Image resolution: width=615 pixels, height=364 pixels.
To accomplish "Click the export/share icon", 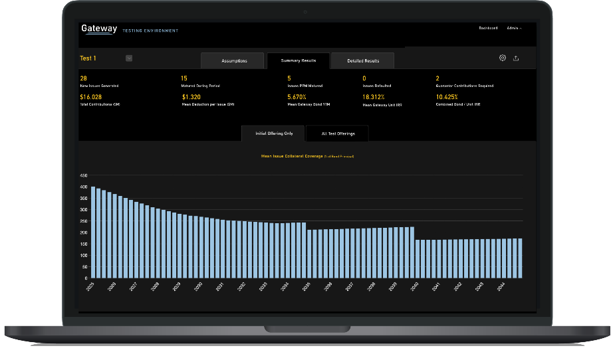I will [x=516, y=58].
